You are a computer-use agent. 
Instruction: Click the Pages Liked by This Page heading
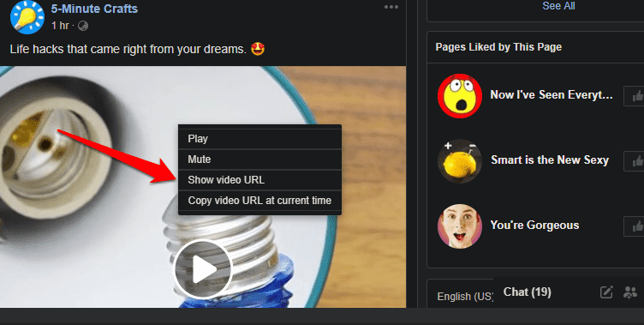pyautogui.click(x=498, y=47)
